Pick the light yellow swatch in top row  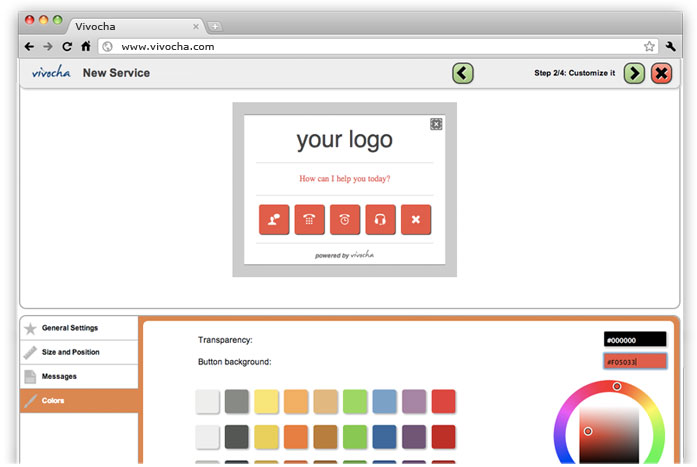tap(266, 401)
